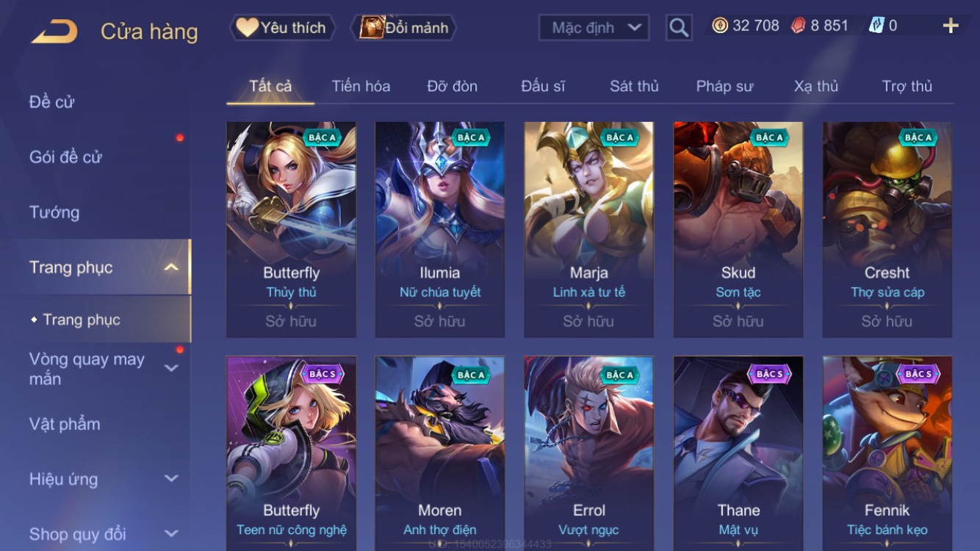Switch to the Tiến hóa tab
The image size is (980, 551).
tap(361, 86)
